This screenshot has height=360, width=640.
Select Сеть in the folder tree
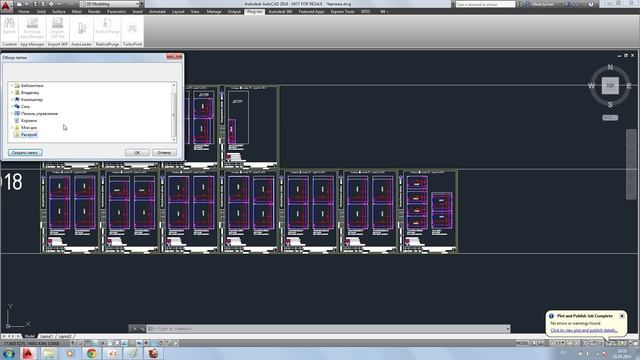coord(25,107)
